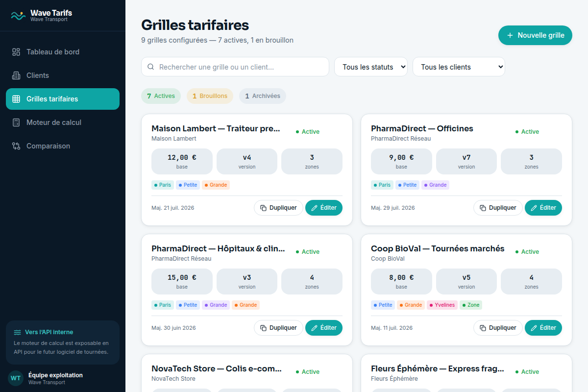Click the 12,00 € base value
Viewport: 588px width, 392px height.
tap(182, 157)
